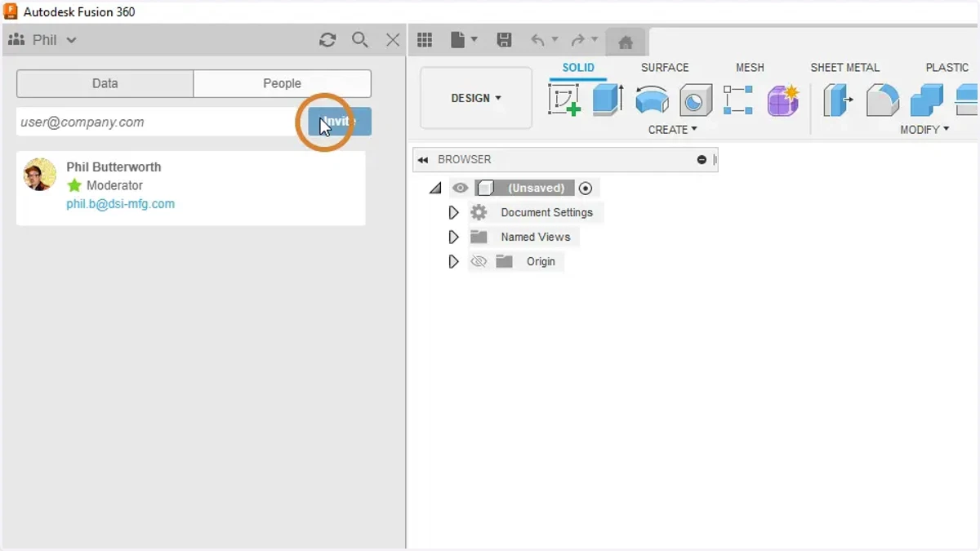Image resolution: width=980 pixels, height=551 pixels.
Task: Show the hidden Origin folder eye
Action: tap(479, 261)
